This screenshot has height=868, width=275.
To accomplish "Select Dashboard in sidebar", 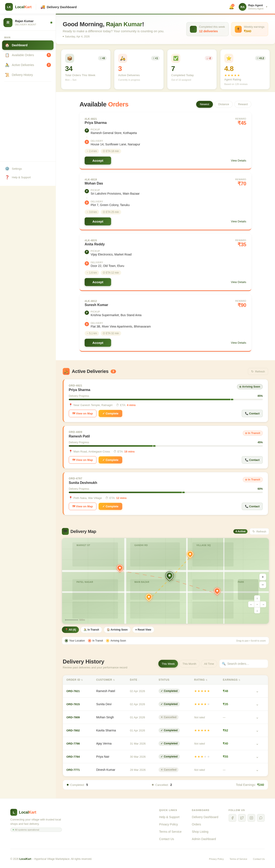I will click(x=27, y=45).
